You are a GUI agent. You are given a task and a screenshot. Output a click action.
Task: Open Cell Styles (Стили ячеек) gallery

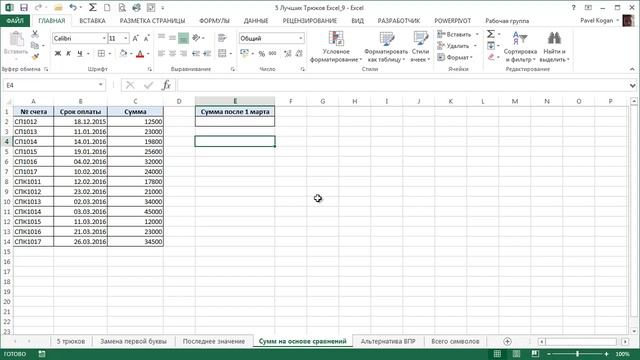(420, 47)
